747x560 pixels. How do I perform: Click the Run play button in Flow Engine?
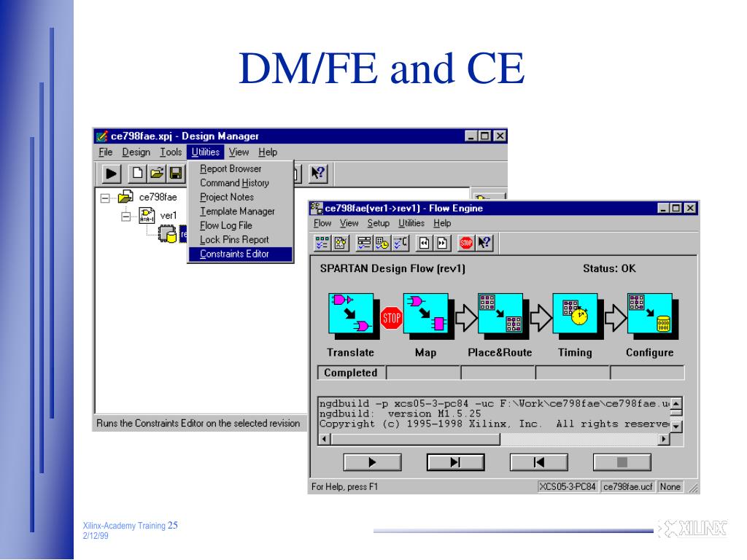pyautogui.click(x=373, y=462)
